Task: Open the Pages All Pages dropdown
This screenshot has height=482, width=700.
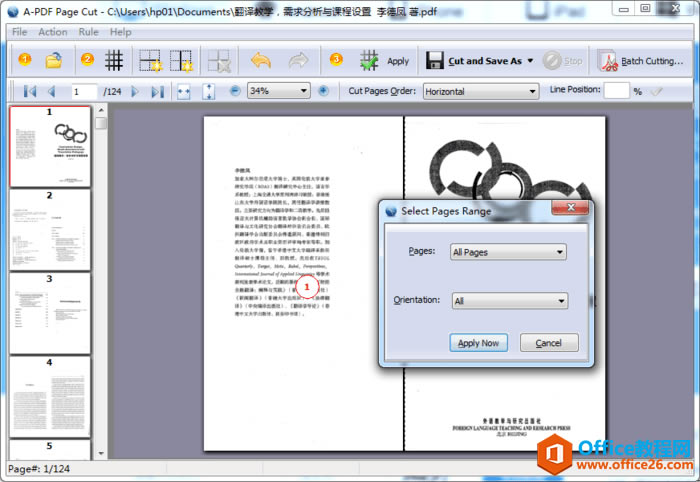Action: [x=508, y=252]
